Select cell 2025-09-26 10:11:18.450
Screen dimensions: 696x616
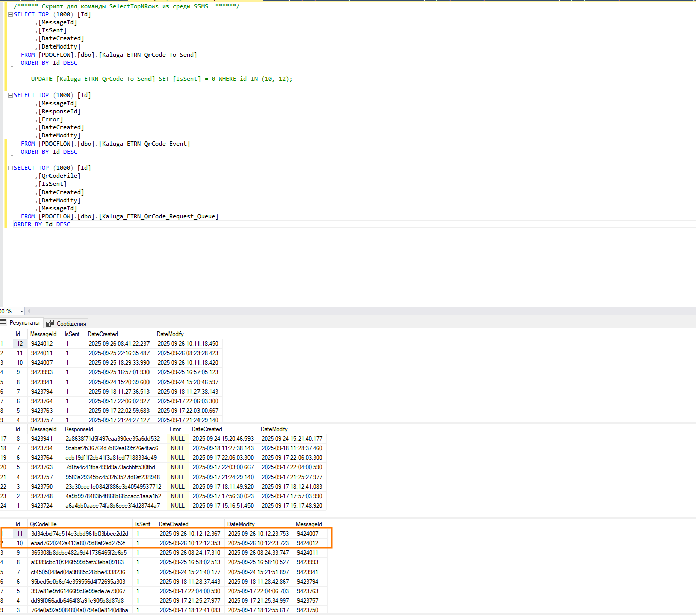point(188,344)
